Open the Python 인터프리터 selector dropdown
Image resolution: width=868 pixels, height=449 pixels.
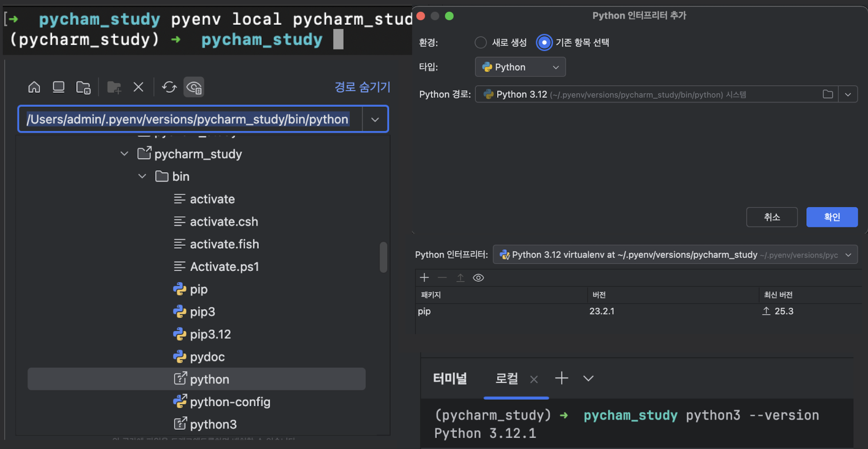(x=675, y=255)
